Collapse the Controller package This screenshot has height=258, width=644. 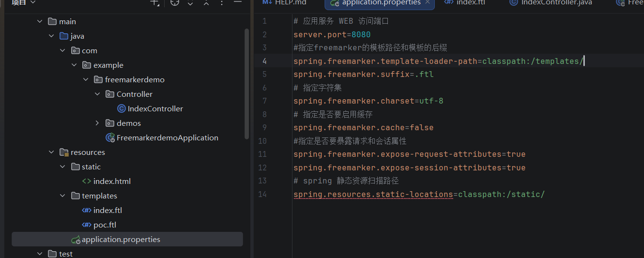click(98, 94)
